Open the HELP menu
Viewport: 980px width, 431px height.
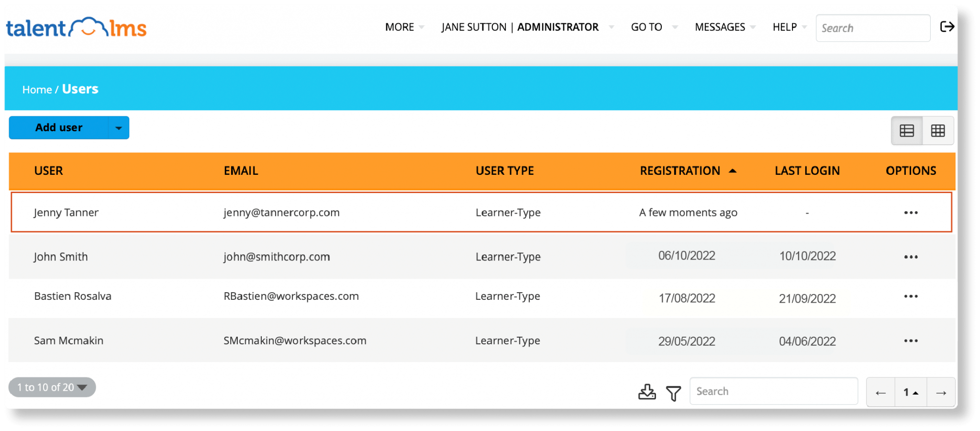pyautogui.click(x=784, y=27)
